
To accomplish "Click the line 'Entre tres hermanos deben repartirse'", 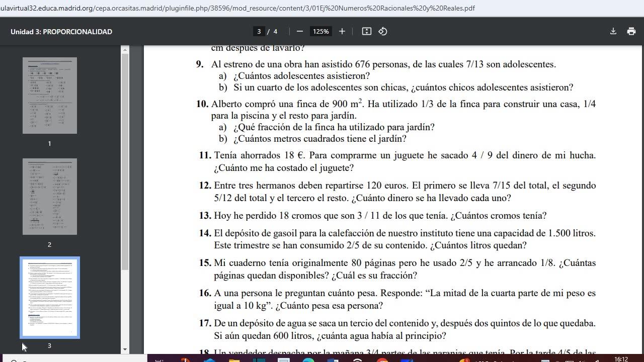I will pos(405,186).
